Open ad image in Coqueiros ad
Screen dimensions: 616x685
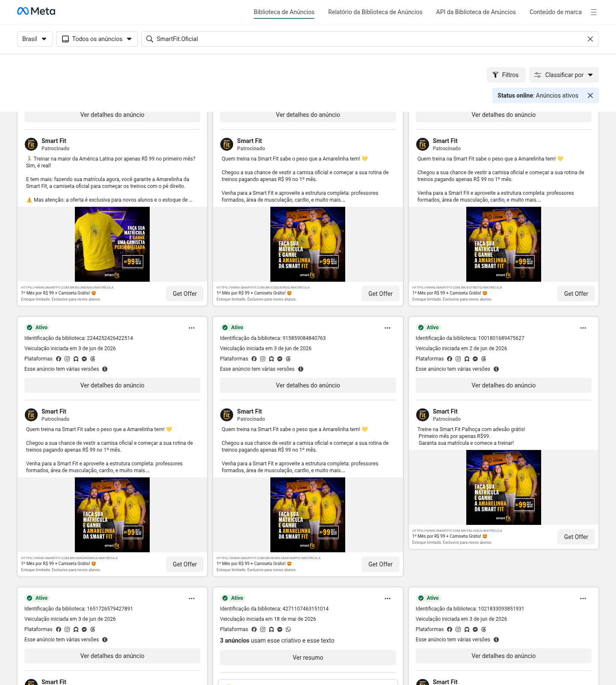(x=308, y=244)
